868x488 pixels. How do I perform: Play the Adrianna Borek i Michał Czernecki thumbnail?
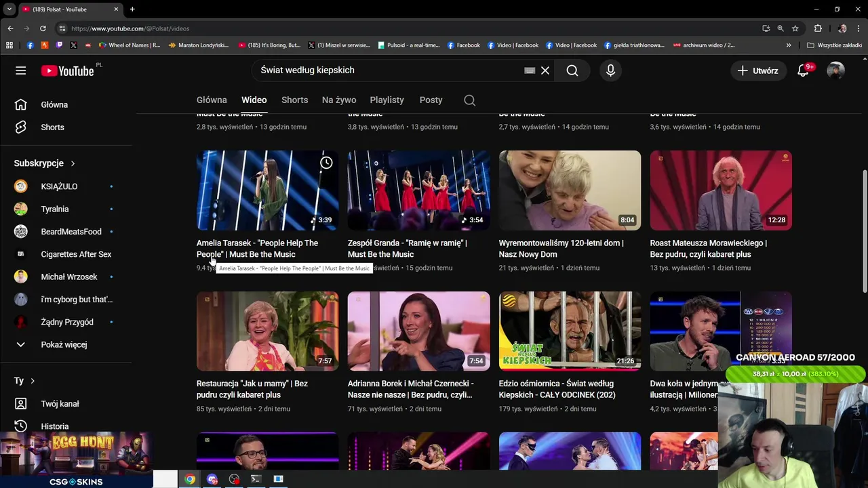[x=418, y=331]
